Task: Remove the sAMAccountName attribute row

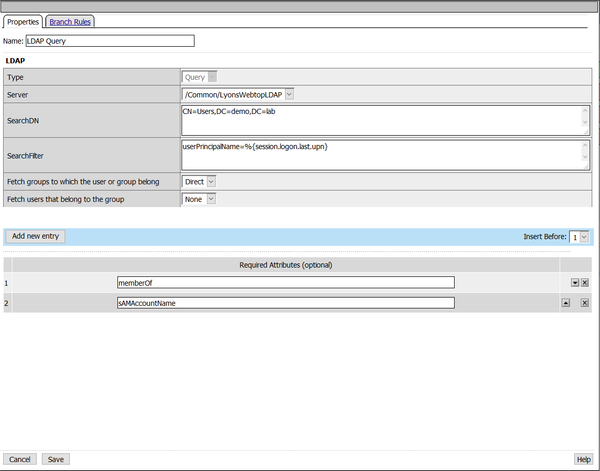Action: pos(585,303)
